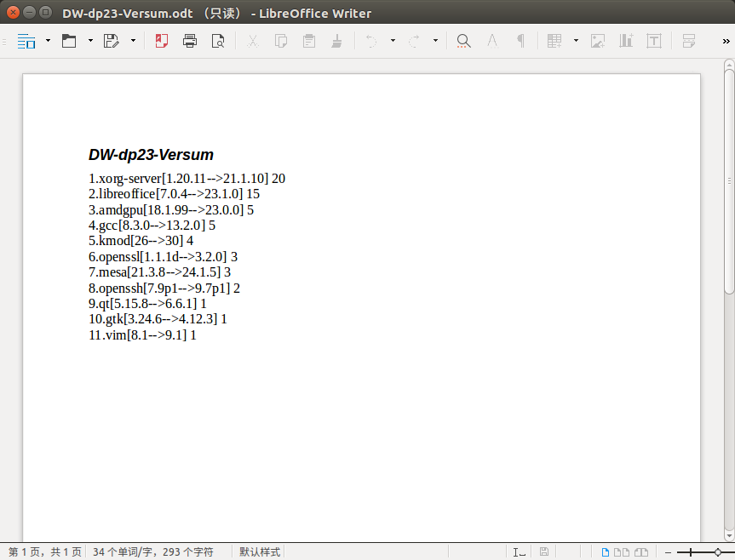Select multiple-page view layout

click(622, 552)
